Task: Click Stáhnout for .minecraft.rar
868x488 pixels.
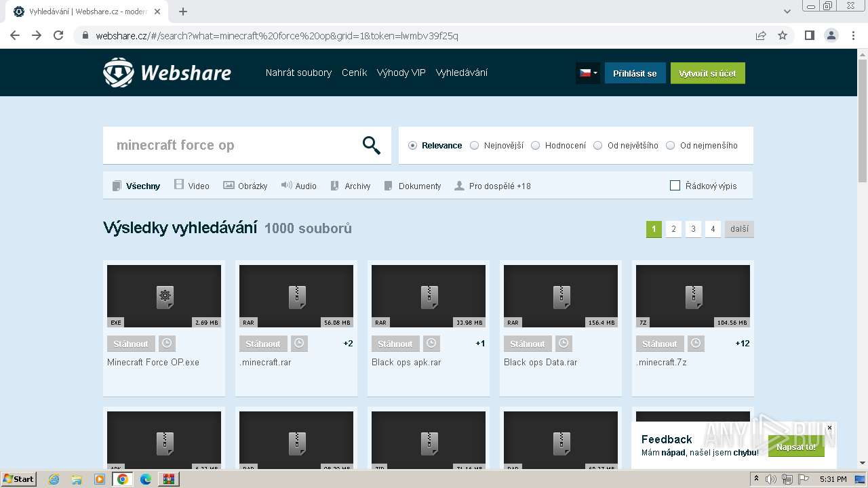Action: pos(263,344)
